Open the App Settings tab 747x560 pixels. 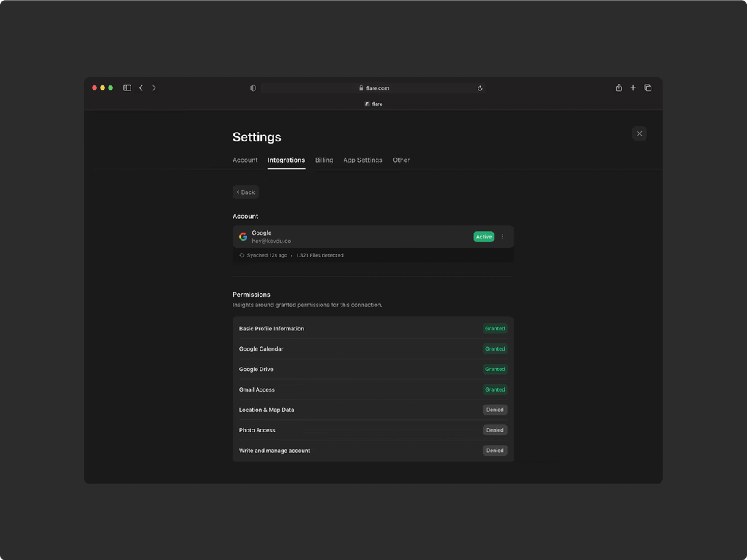363,160
